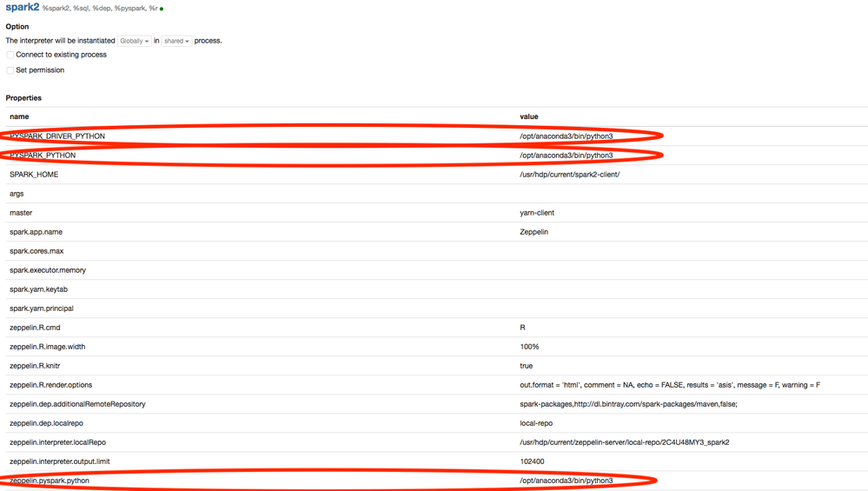Click the zeppelin.R.cmd property name
868x491 pixels.
35,327
